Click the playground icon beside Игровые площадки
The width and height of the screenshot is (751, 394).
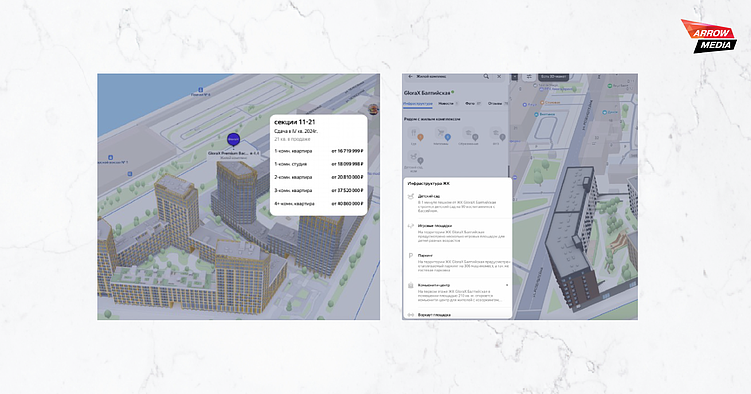pyautogui.click(x=410, y=226)
